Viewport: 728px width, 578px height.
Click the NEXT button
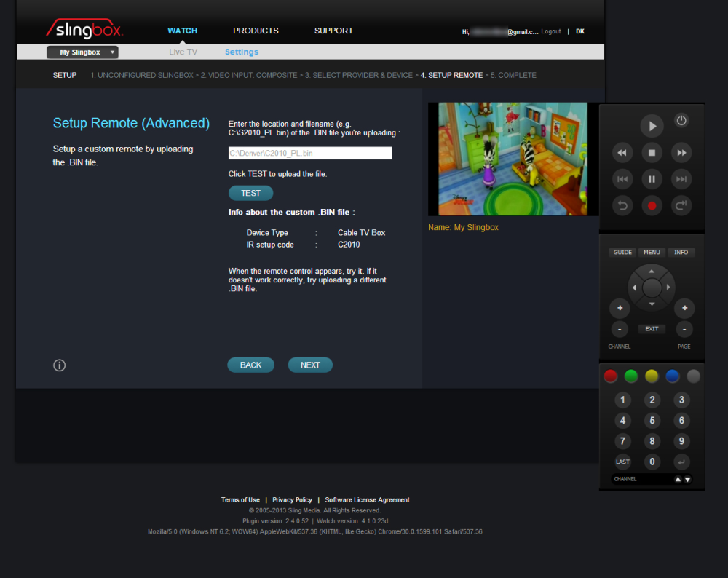tap(310, 365)
